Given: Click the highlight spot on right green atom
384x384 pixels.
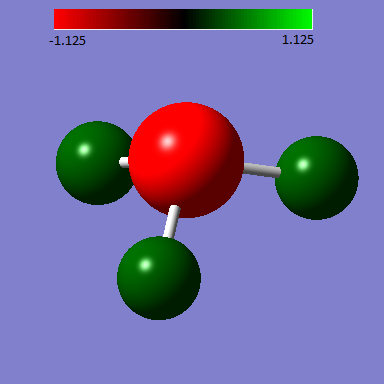Looking at the screenshot, I should [303, 164].
